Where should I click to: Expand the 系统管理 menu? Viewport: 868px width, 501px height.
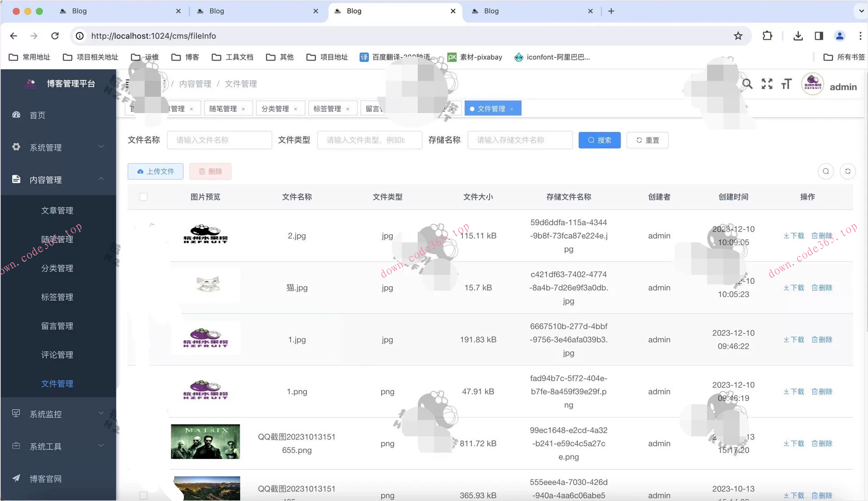[100, 147]
